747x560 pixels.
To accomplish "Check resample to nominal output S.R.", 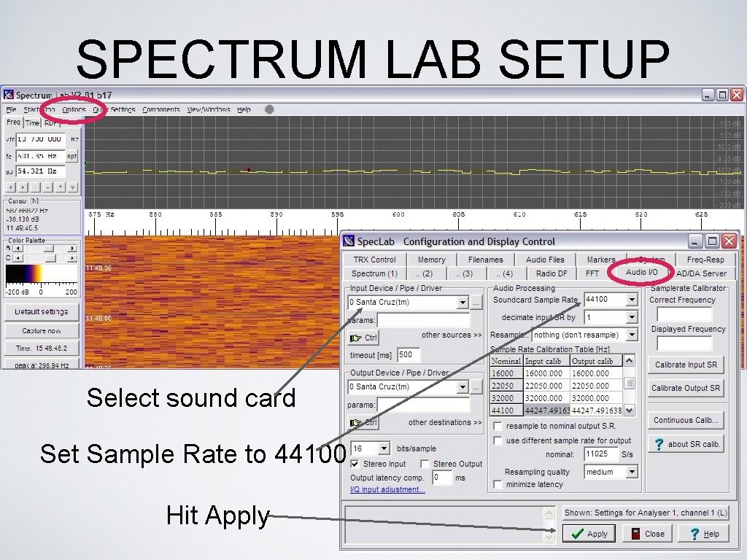I will 498,426.
